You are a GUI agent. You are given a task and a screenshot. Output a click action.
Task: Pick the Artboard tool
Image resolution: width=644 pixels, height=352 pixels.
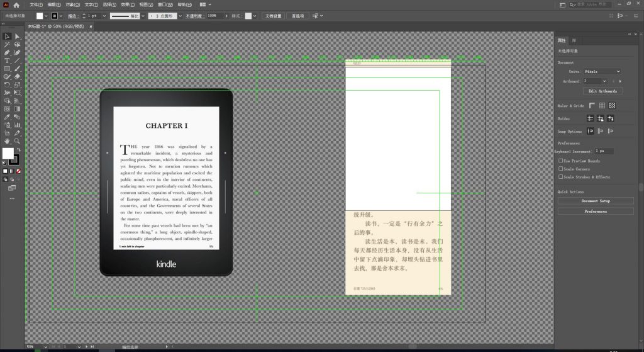tap(7, 133)
